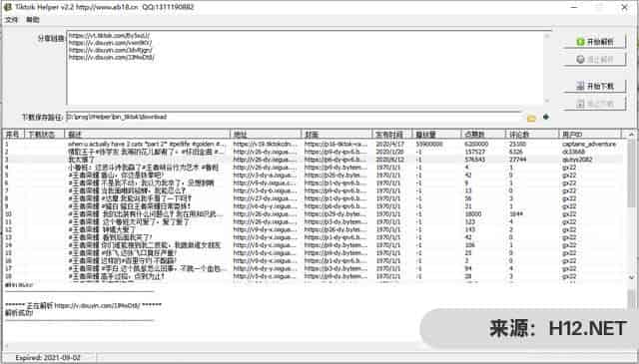
Task: Click the 播放量 column header
Action: click(x=436, y=134)
